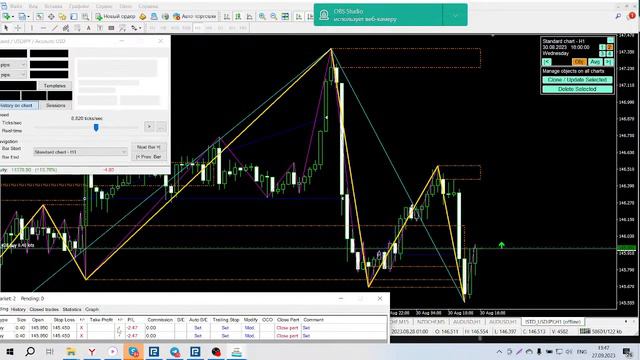Select the vertical line drawing tool

click(32, 28)
